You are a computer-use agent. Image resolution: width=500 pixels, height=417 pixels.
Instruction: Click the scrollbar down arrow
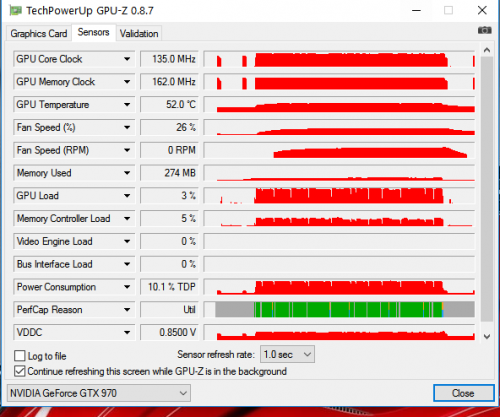pyautogui.click(x=487, y=336)
